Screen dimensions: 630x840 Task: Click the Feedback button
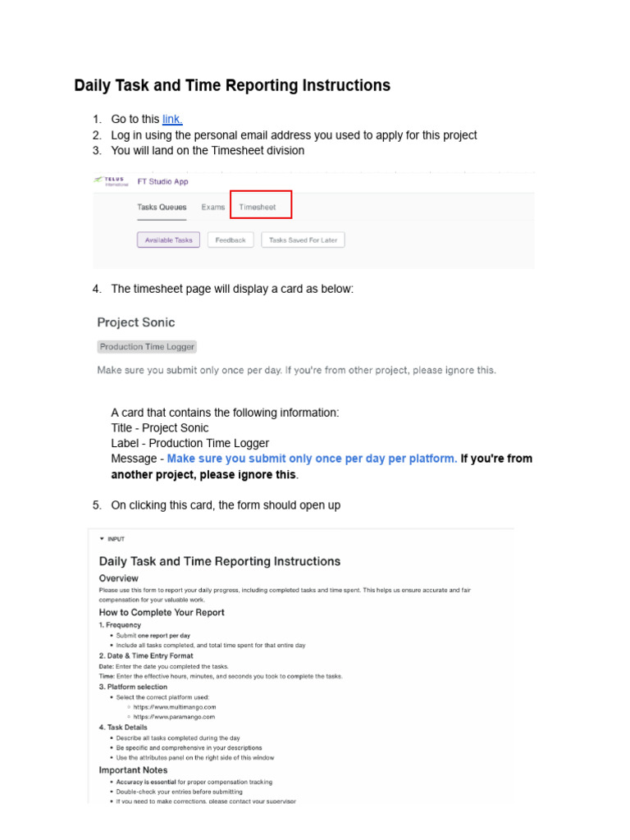click(x=231, y=240)
